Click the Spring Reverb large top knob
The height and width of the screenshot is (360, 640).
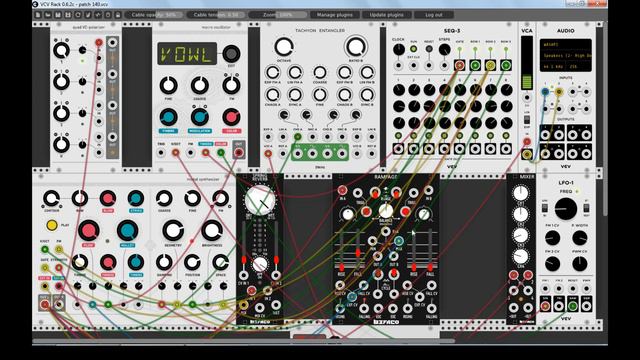tap(260, 200)
